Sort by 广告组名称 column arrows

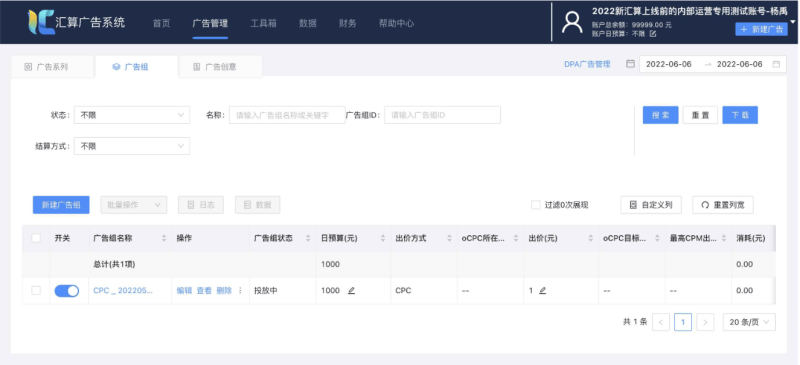point(164,238)
